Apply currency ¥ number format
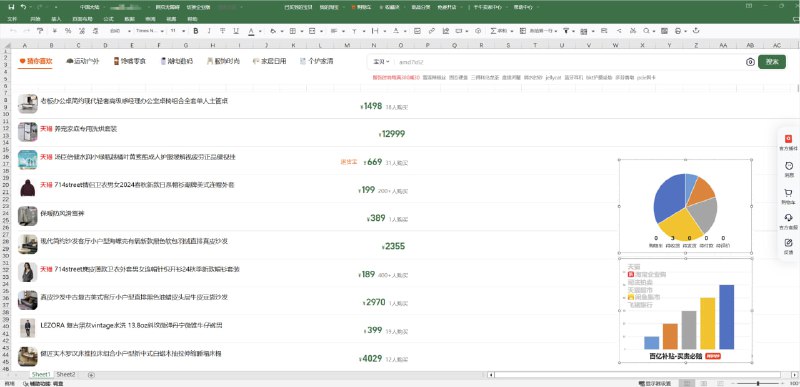 coord(55,31)
